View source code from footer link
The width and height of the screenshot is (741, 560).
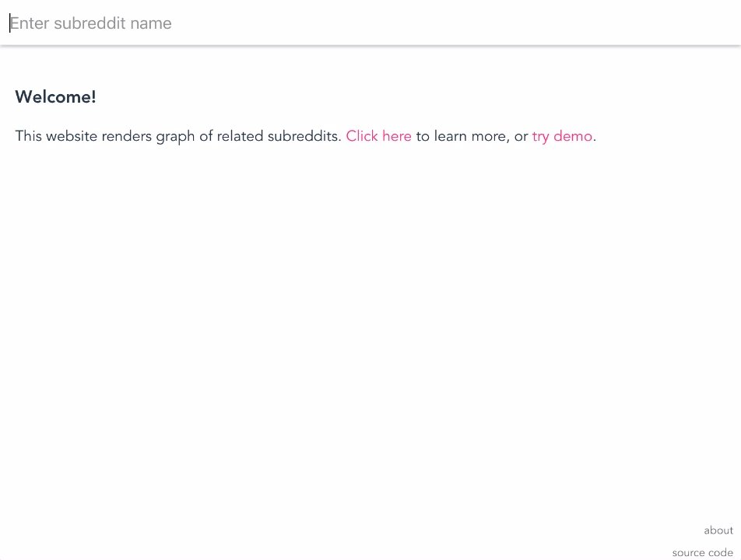pyautogui.click(x=702, y=552)
